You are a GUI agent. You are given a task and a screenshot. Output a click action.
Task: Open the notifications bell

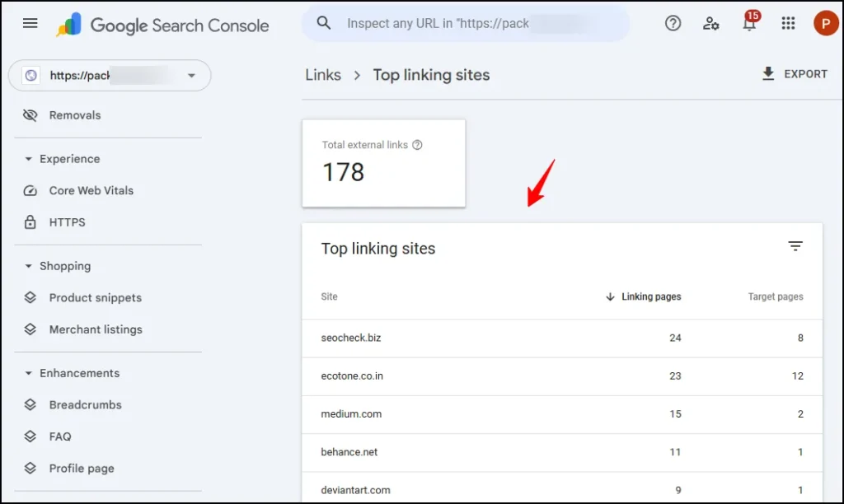[x=748, y=23]
